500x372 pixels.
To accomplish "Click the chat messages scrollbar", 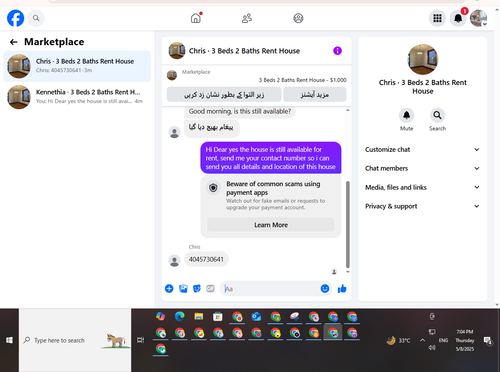I will coord(348,224).
